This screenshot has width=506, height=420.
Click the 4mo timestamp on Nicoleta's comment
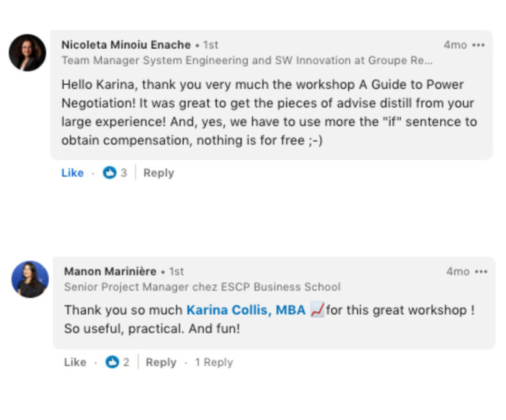coord(455,45)
